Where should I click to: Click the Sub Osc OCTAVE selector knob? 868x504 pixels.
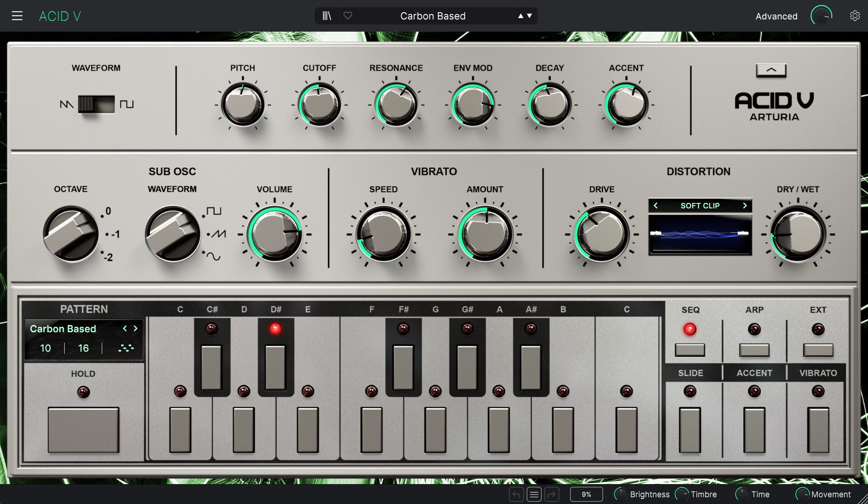(71, 234)
